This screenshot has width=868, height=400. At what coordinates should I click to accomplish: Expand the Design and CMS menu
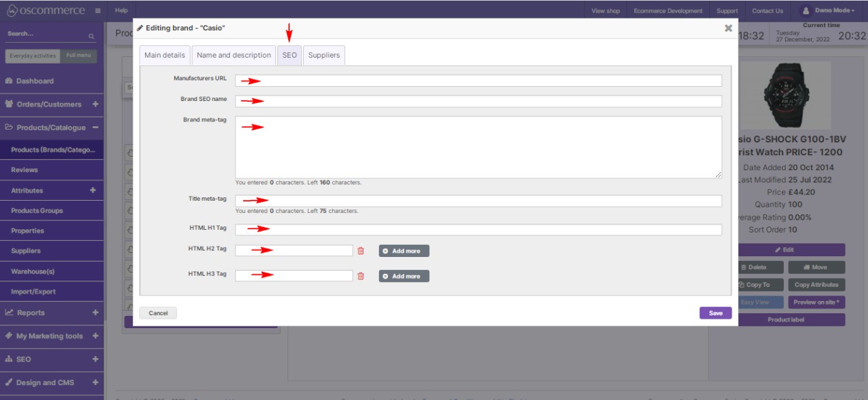pos(95,382)
